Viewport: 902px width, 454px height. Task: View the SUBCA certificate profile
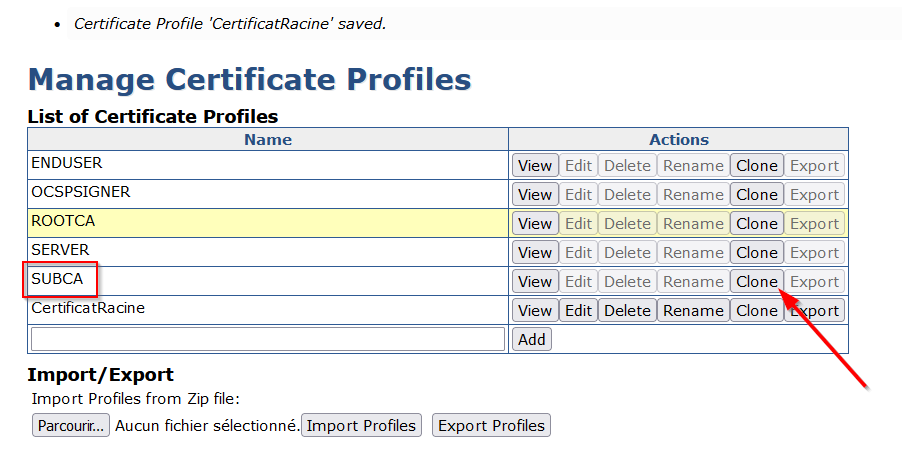coord(534,282)
